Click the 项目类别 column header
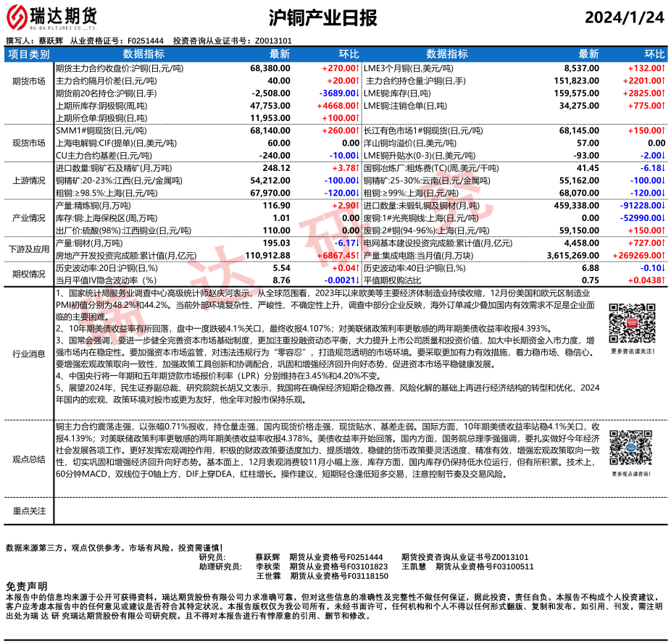The width and height of the screenshot is (671, 644). click(x=29, y=54)
